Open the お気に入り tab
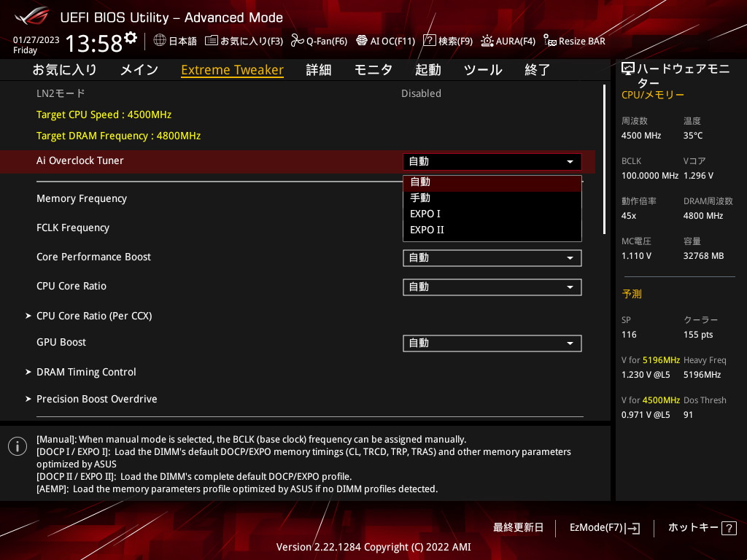 64,70
